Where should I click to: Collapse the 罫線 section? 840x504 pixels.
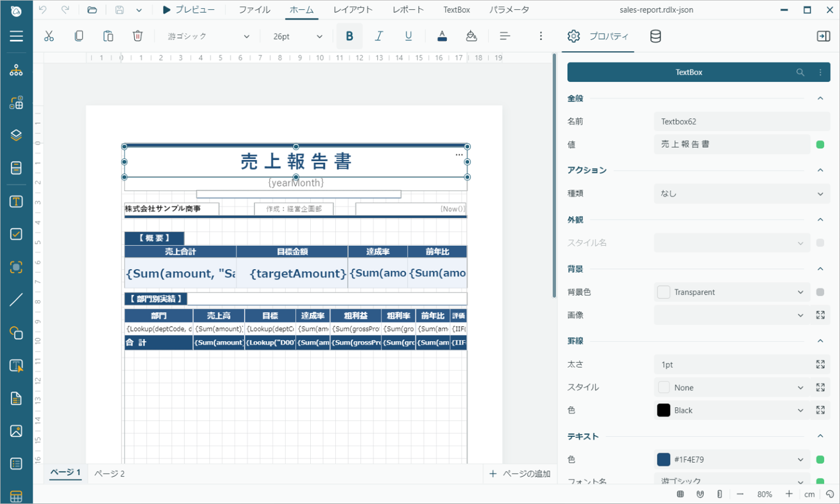click(820, 341)
